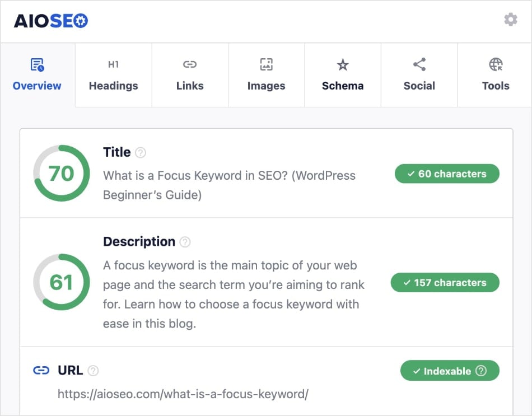Switch to the Headings tab label
The height and width of the screenshot is (416, 532).
click(x=113, y=86)
